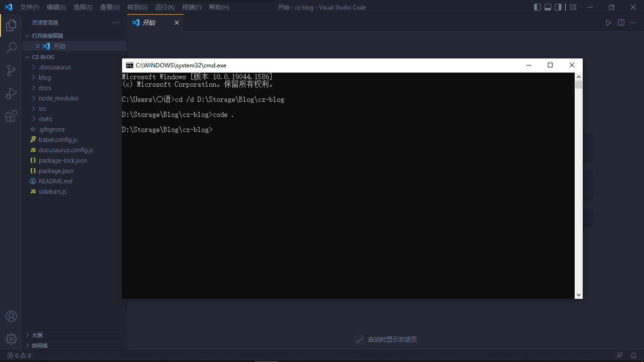
Task: Open sidebars.js file
Action: pyautogui.click(x=75, y=191)
